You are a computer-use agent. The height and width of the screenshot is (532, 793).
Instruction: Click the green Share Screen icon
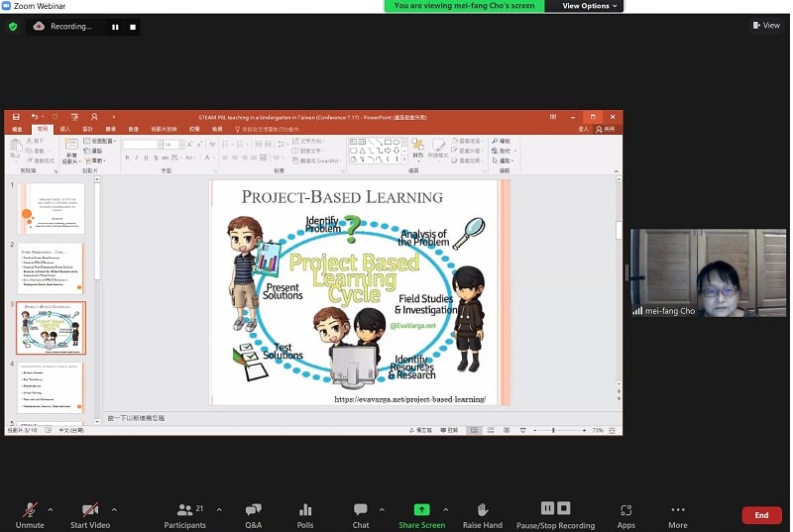(421, 509)
